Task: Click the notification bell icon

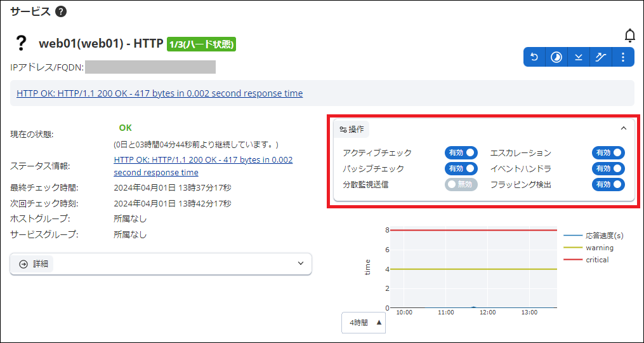Action: (629, 35)
